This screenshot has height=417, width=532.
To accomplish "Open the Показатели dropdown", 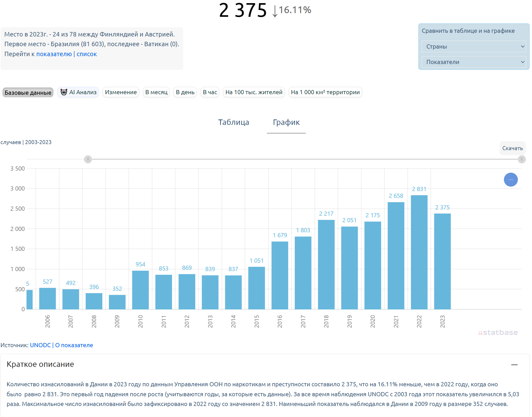I will coord(474,62).
